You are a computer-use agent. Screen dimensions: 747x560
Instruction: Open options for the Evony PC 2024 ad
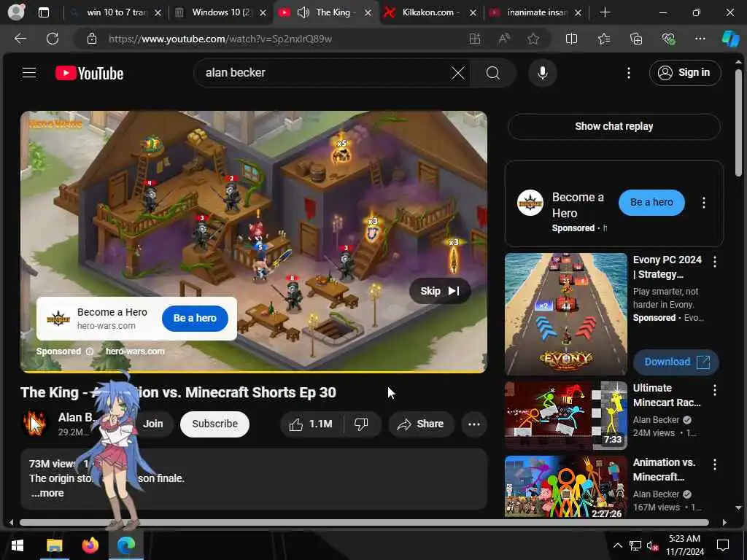[715, 262]
